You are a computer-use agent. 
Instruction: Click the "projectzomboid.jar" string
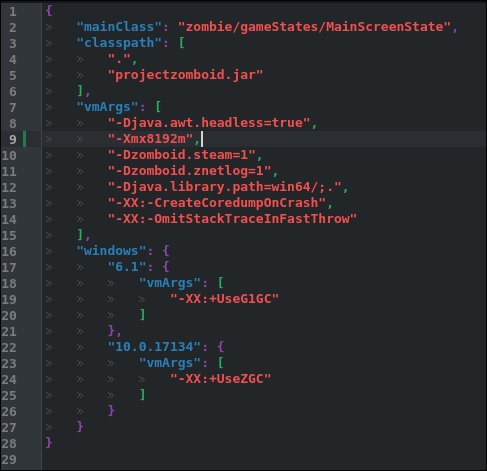tap(185, 75)
